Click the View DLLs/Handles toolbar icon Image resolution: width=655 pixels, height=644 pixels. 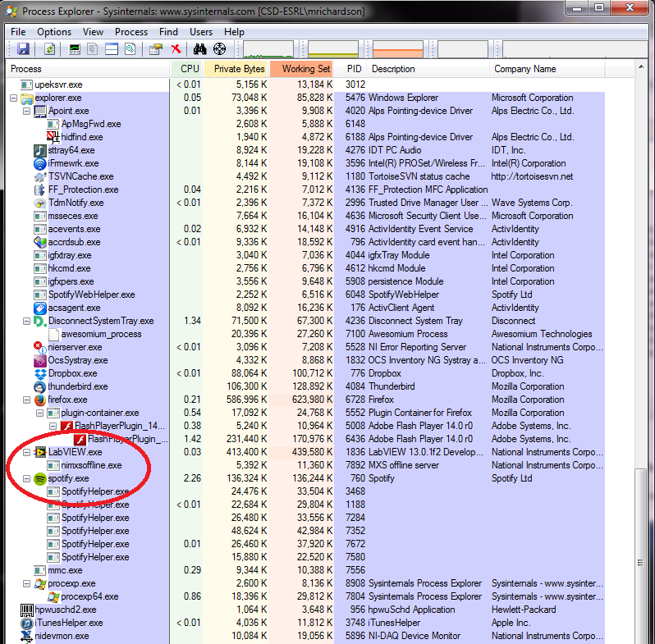[131, 49]
